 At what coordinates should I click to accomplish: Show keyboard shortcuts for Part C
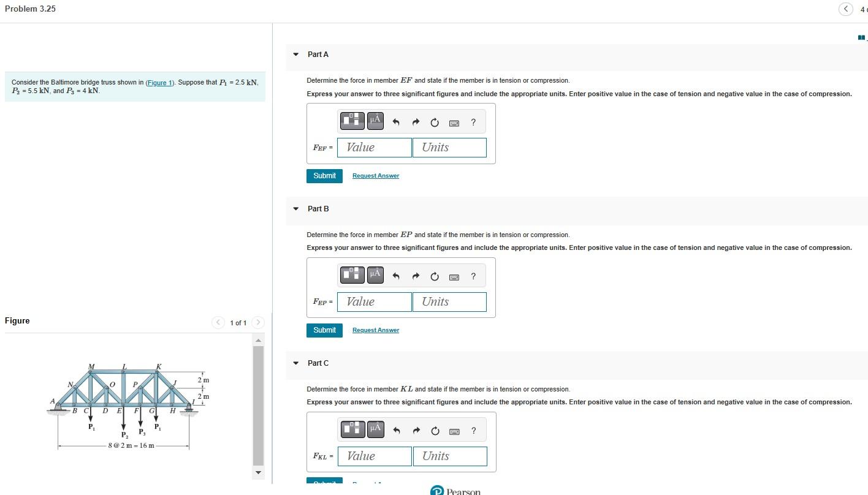(x=454, y=432)
